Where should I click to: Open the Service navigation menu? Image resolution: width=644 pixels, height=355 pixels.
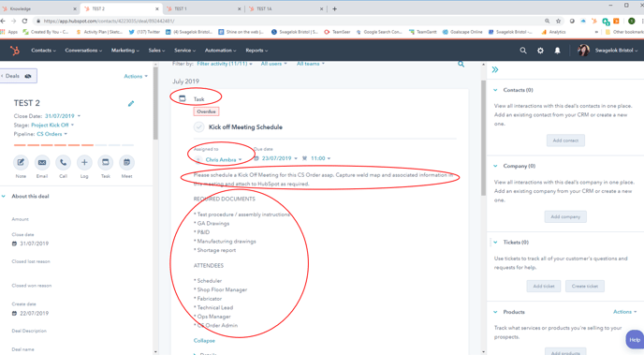pos(184,51)
